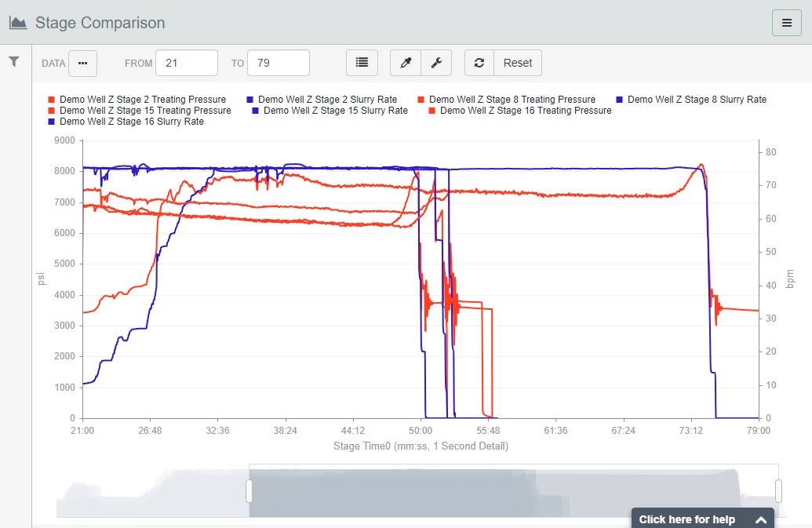Click the right range navigator handle

[x=778, y=490]
